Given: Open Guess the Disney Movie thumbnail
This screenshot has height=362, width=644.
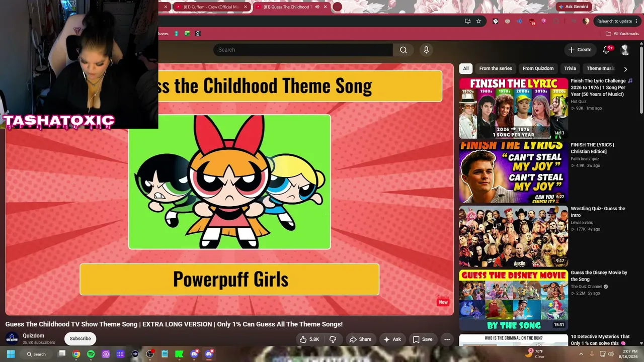Looking at the screenshot, I should click(513, 300).
